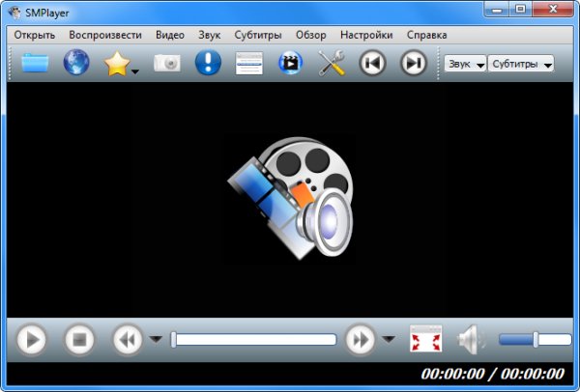
Task: Fast forward using double-right arrow button
Action: [360, 339]
